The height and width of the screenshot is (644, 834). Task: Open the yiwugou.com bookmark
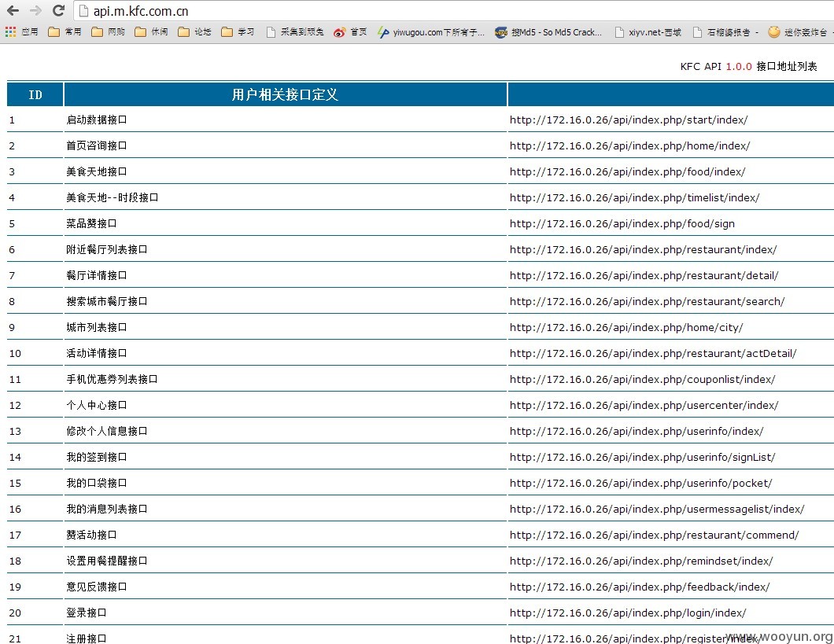431,32
